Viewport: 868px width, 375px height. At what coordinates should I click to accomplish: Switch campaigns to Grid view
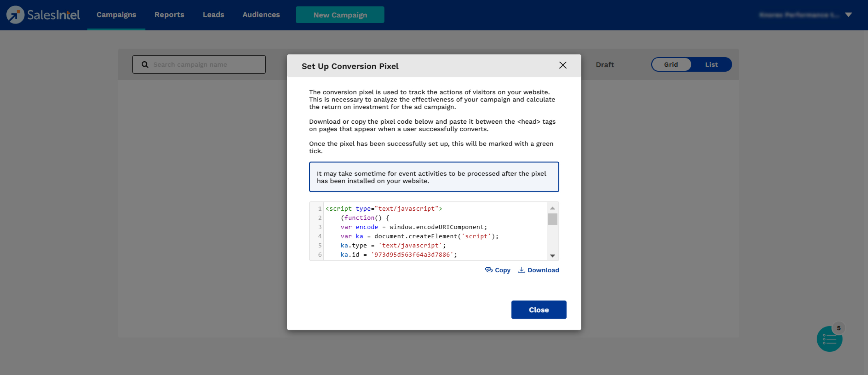(x=671, y=64)
